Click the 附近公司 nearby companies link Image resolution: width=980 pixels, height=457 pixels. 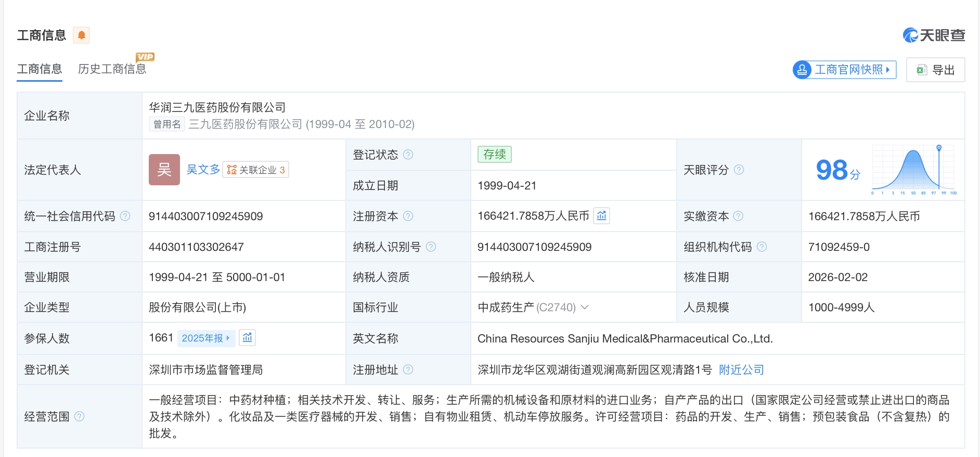pos(741,370)
